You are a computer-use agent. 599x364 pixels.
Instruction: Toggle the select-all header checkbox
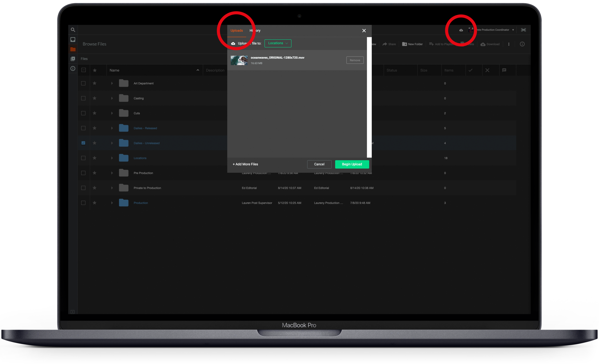pos(83,70)
